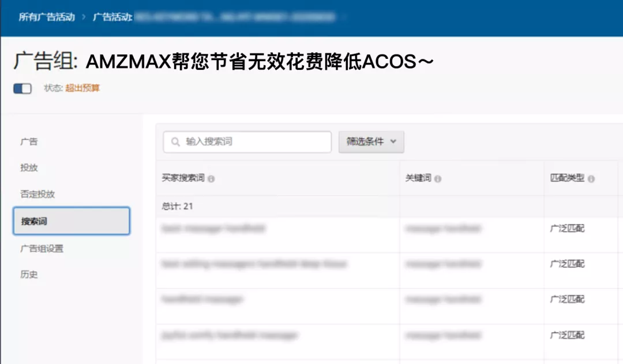Click the info icon beside 关键词 header
The image size is (623, 364).
439,179
